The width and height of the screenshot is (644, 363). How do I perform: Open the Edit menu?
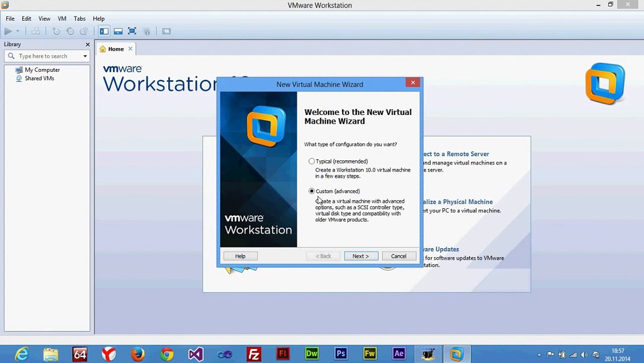coord(26,19)
